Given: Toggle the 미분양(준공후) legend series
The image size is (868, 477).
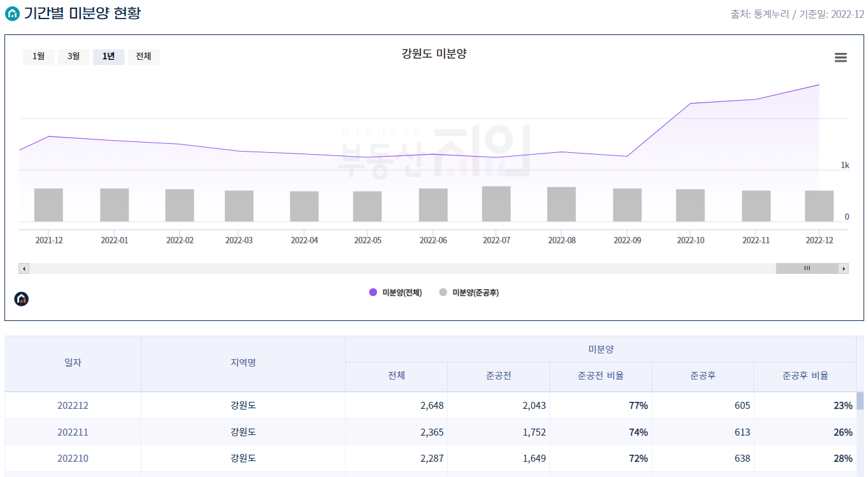Looking at the screenshot, I should (x=469, y=292).
